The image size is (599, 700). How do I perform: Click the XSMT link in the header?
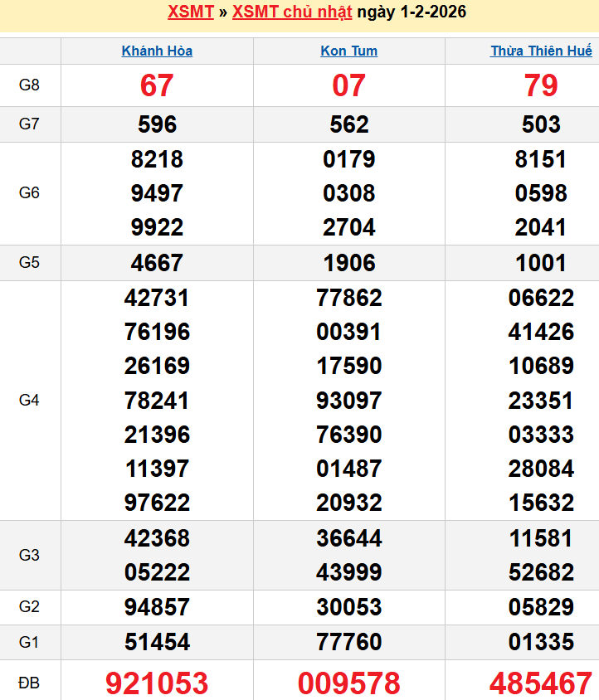point(191,12)
